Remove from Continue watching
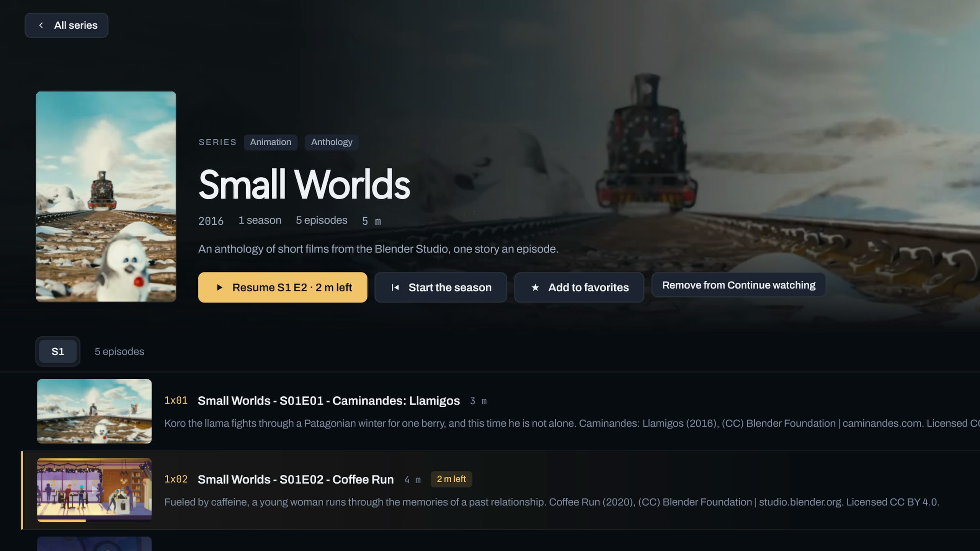The height and width of the screenshot is (551, 980). (x=738, y=285)
